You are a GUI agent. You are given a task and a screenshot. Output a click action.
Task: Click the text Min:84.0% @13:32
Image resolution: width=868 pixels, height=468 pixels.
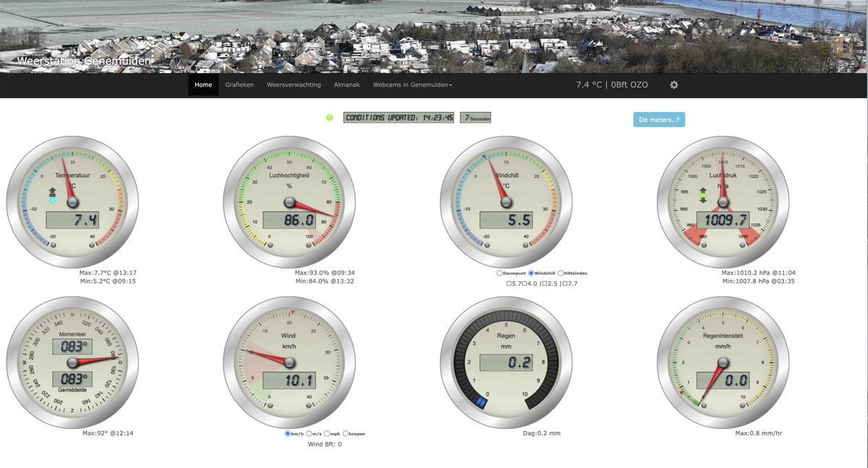[325, 281]
